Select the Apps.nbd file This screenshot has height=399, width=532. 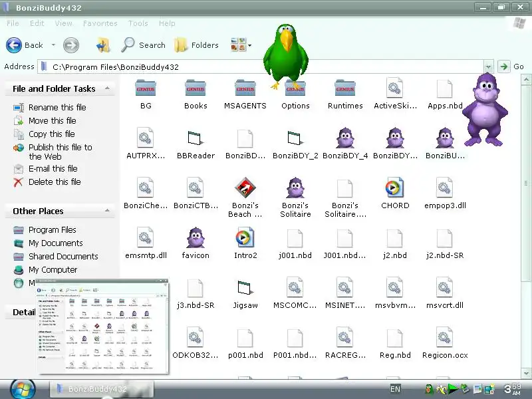click(x=445, y=88)
